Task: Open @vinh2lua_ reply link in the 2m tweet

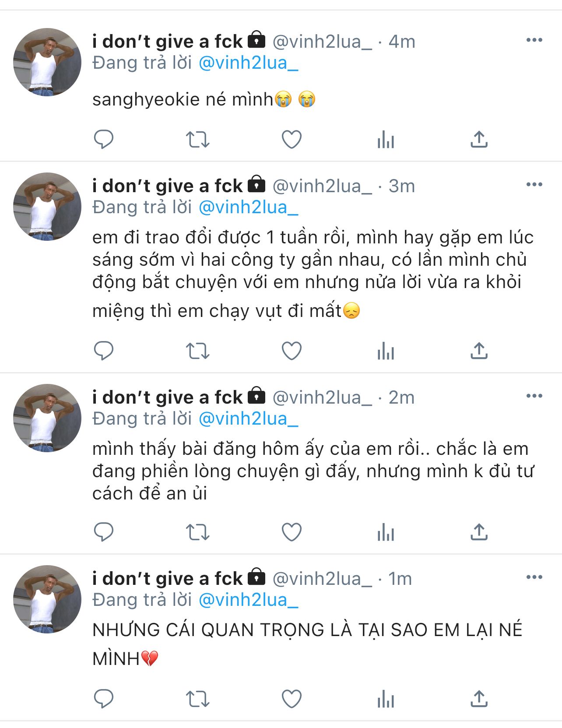Action: point(248,419)
